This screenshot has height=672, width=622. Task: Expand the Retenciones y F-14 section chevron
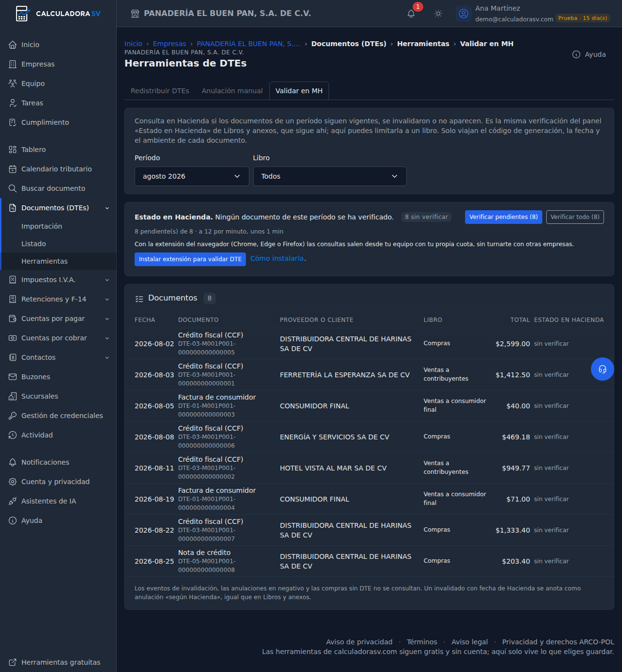tap(107, 300)
